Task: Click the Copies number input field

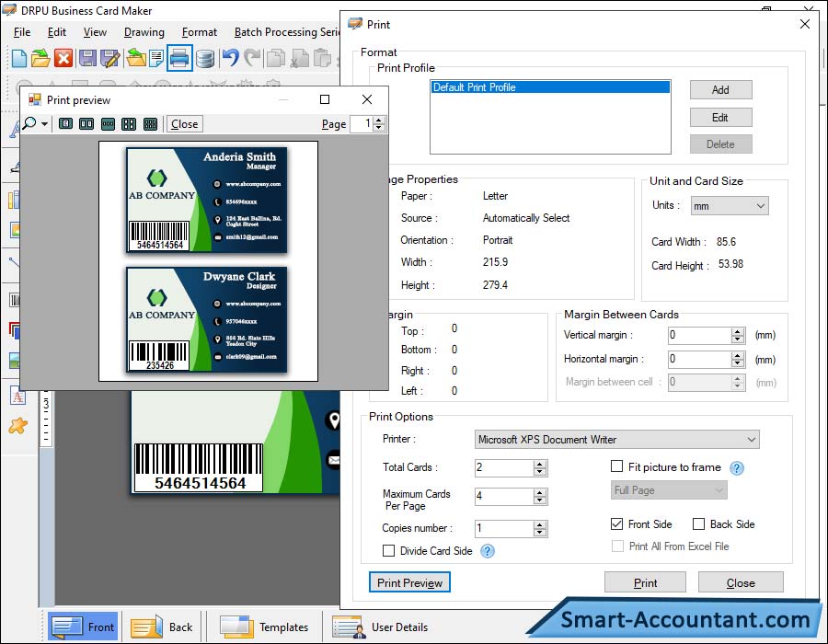Action: tap(504, 528)
